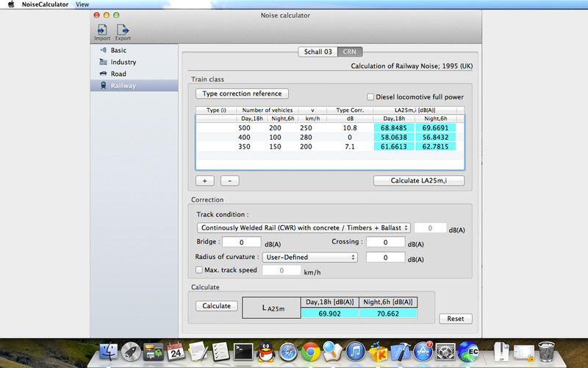This screenshot has height=368, width=588.
Task: Open Google Chrome from the dock
Action: 309,351
